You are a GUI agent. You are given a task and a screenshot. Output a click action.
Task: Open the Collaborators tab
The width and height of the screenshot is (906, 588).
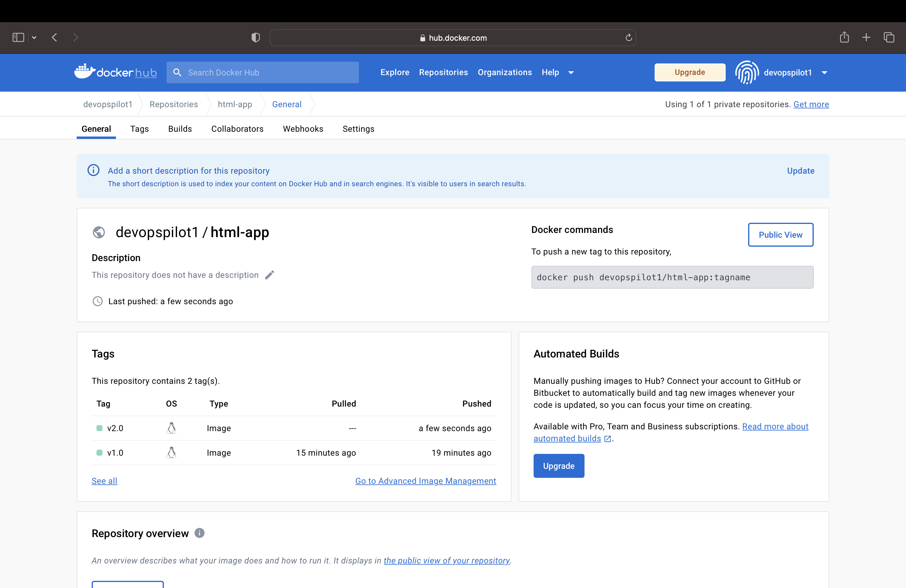click(x=237, y=128)
